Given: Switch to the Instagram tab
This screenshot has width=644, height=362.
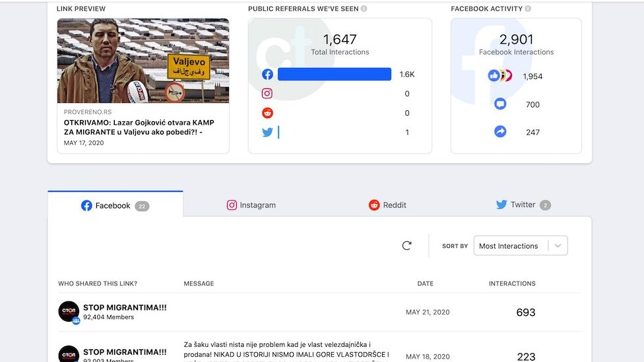Looking at the screenshot, I should point(251,205).
